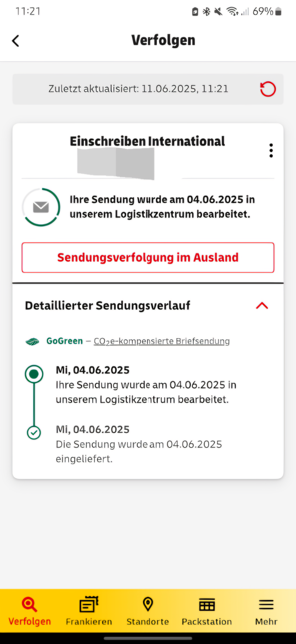Open the Frankieren stamp icon
The image size is (296, 644).
tap(89, 604)
